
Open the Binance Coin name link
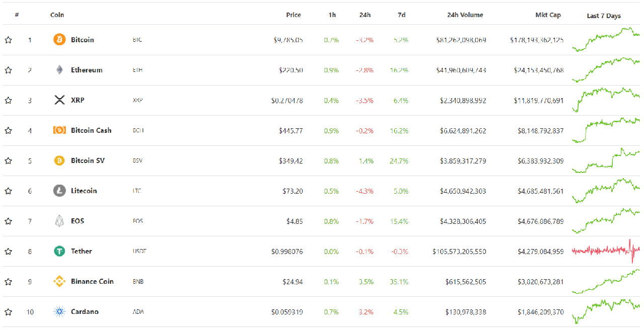coord(92,281)
